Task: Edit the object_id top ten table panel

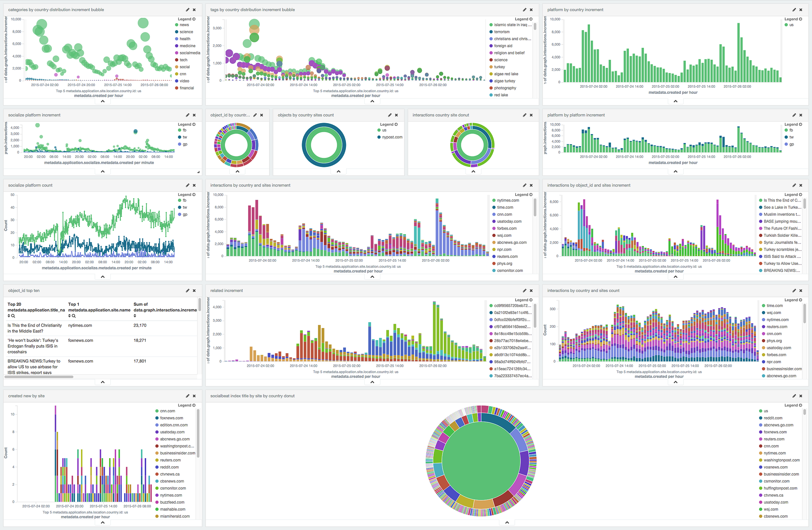Action: point(188,290)
